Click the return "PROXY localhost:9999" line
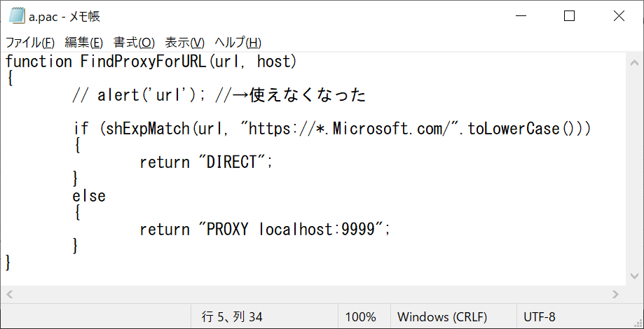Viewport: 644px width, 329px height. point(264,230)
